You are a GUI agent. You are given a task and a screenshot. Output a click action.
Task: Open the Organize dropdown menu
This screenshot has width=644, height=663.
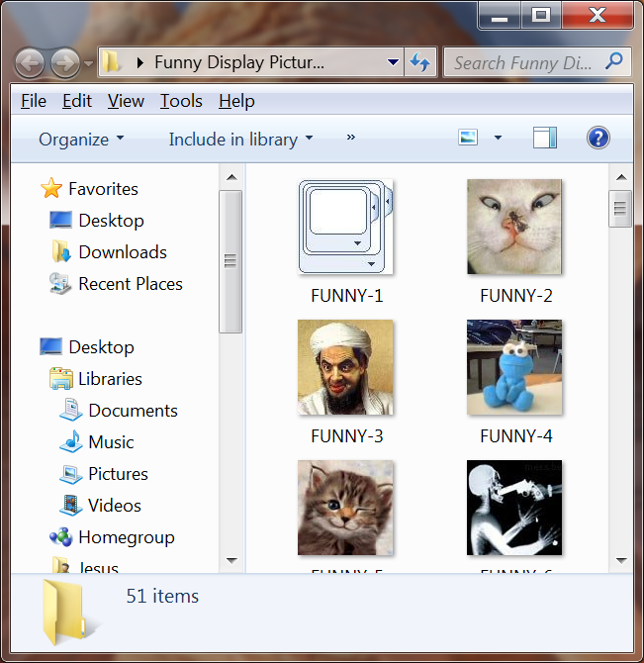81,140
